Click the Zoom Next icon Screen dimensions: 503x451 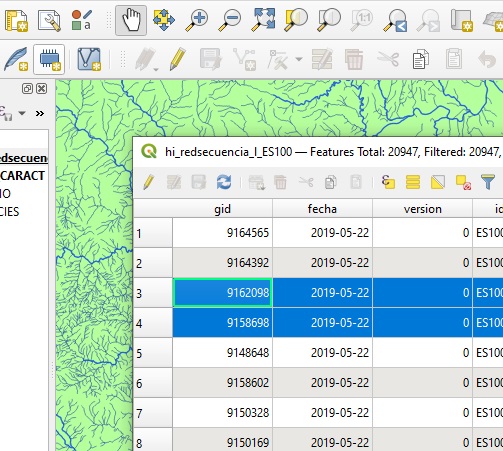(x=428, y=21)
